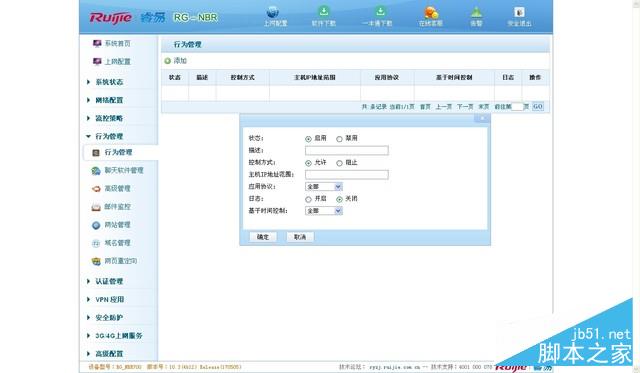Go to 上一页 in pagination

pos(444,107)
